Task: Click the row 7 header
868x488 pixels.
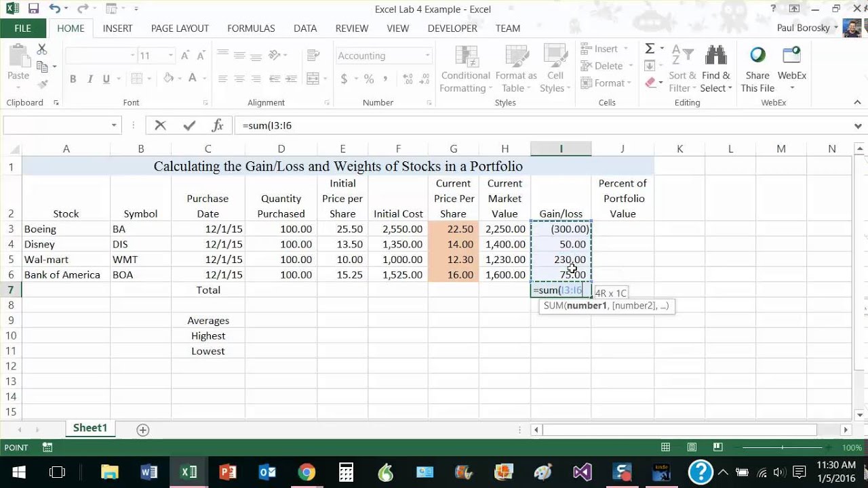Action: (11, 290)
